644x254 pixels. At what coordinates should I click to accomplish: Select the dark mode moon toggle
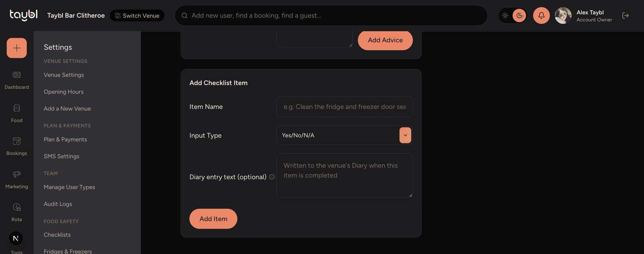[519, 16]
